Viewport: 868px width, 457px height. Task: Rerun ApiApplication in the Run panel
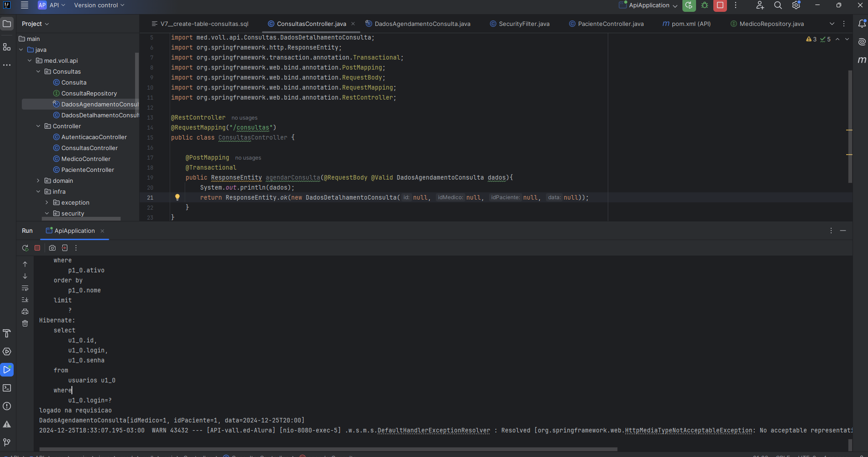click(25, 248)
